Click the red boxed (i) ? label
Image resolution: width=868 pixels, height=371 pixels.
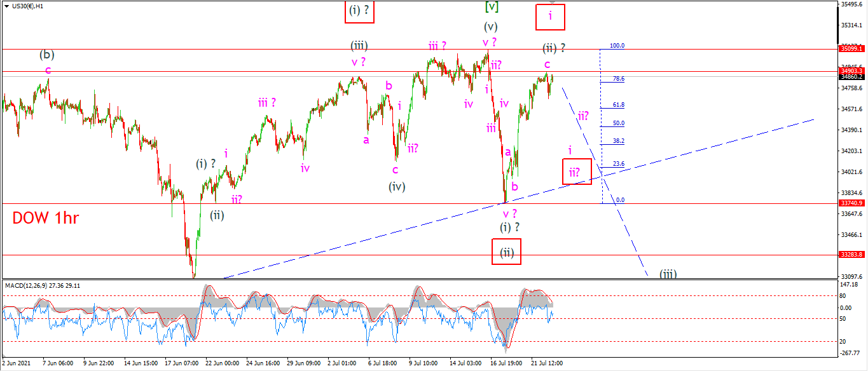(359, 10)
